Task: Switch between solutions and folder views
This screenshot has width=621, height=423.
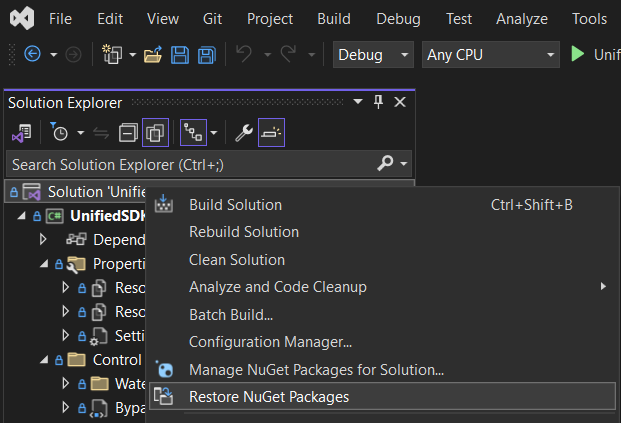Action: coord(21,133)
